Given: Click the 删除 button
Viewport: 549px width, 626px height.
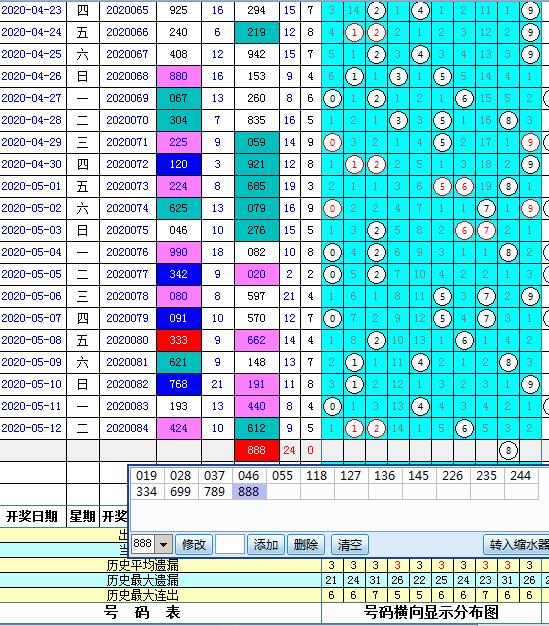Looking at the screenshot, I should (305, 544).
